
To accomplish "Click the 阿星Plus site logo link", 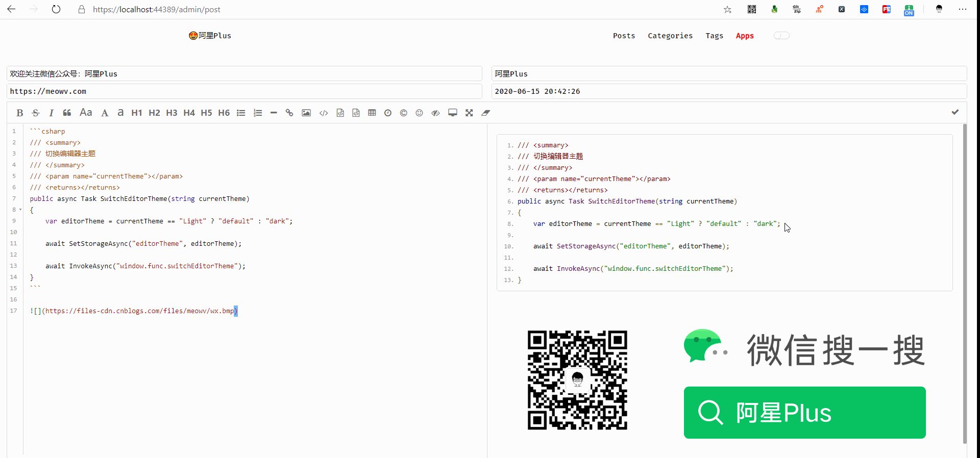I will [x=210, y=36].
